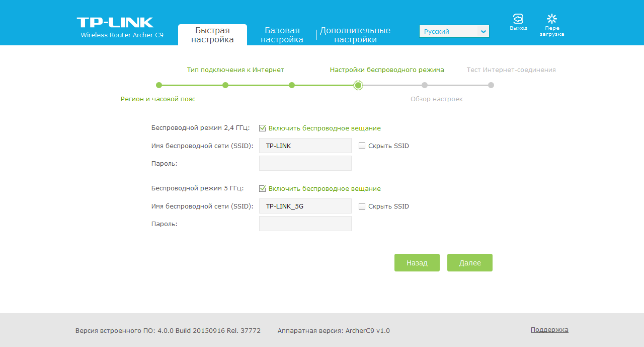Switch to the Базовая настройка tab
The width and height of the screenshot is (644, 347).
282,35
